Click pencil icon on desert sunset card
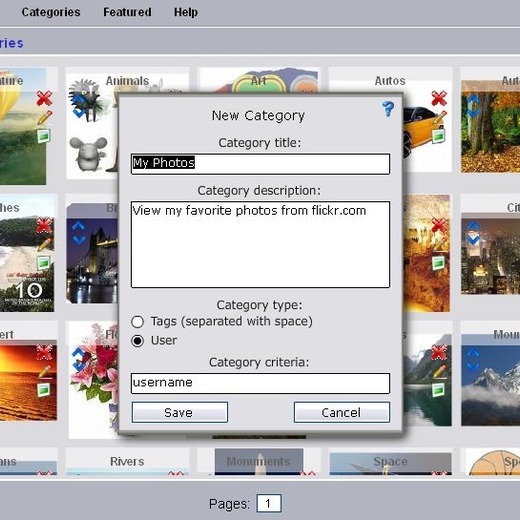 [x=45, y=372]
